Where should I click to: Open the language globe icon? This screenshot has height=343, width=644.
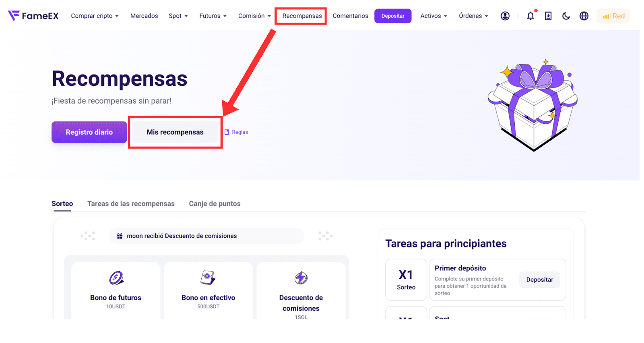pyautogui.click(x=584, y=16)
